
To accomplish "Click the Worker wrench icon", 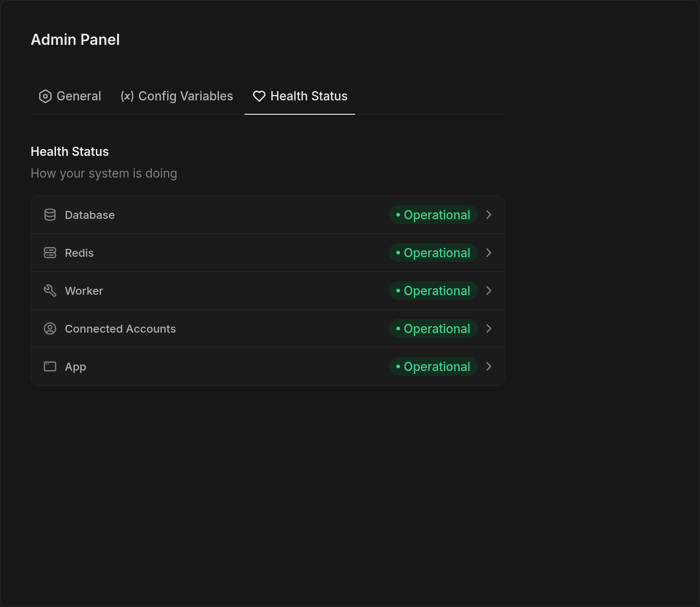I will tap(50, 291).
